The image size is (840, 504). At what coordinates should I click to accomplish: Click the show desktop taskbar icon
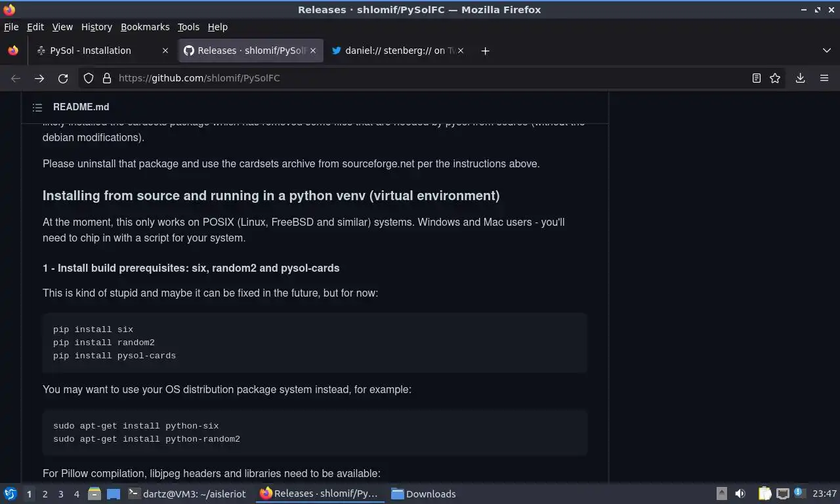[114, 493]
